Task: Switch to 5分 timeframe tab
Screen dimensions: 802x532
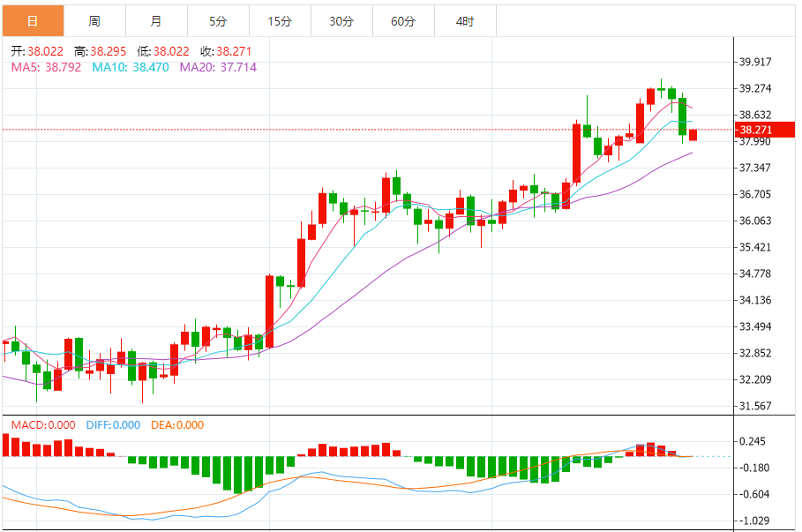Action: (x=218, y=20)
